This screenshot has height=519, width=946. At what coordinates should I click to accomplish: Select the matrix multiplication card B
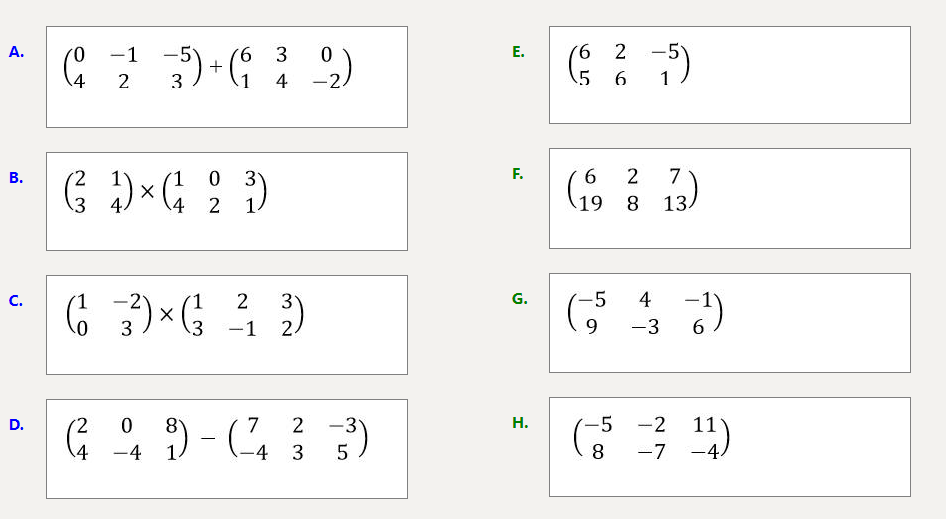click(227, 201)
